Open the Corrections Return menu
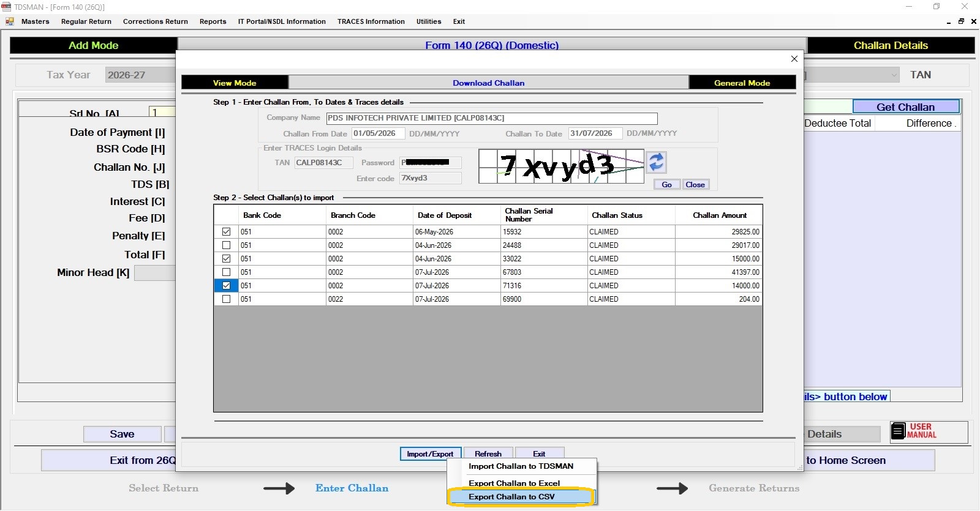 tap(156, 21)
